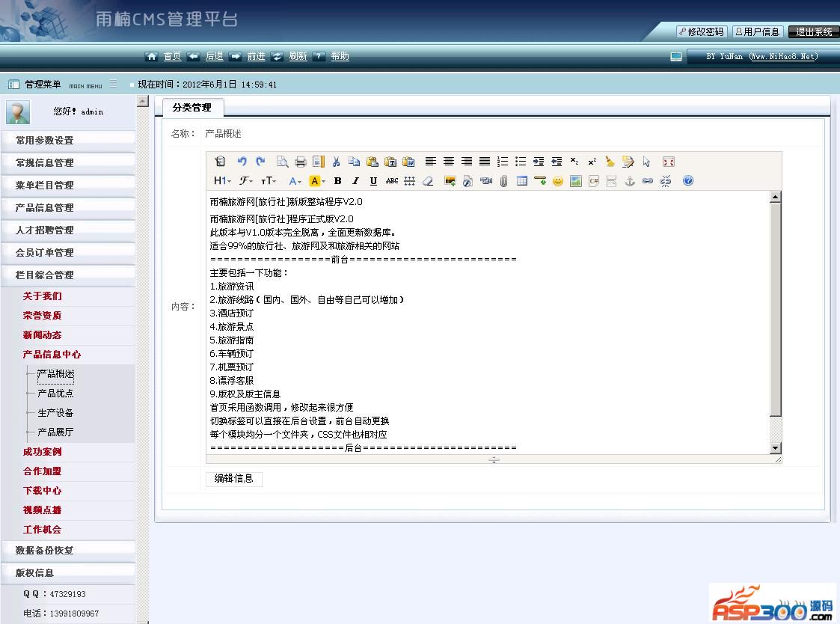This screenshot has height=624, width=840.
Task: Click editor scrollbar down arrow
Action: point(775,447)
